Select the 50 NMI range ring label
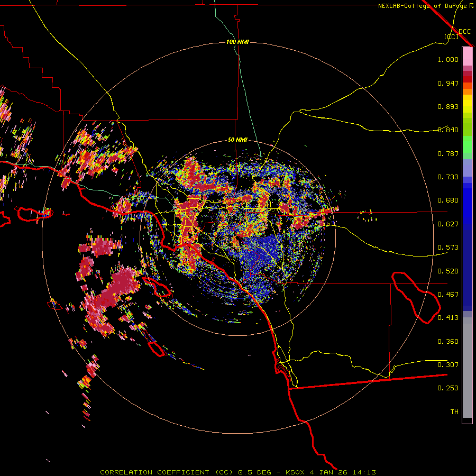 (x=237, y=140)
